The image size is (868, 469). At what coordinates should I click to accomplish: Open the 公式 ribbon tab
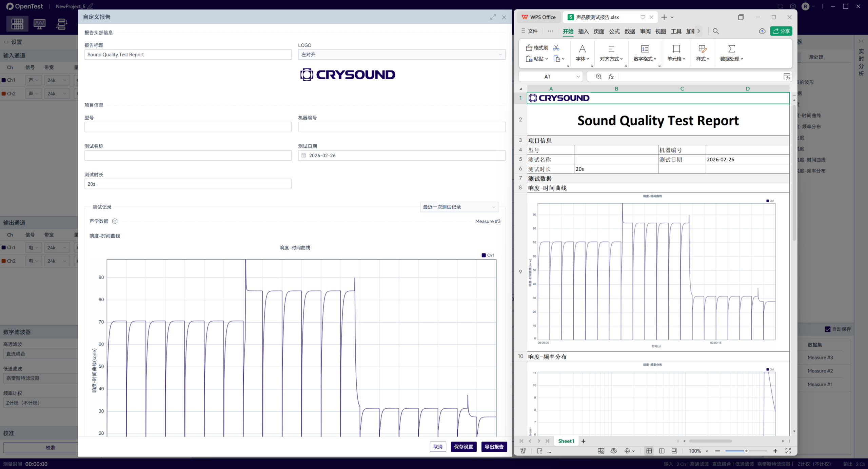pos(614,31)
